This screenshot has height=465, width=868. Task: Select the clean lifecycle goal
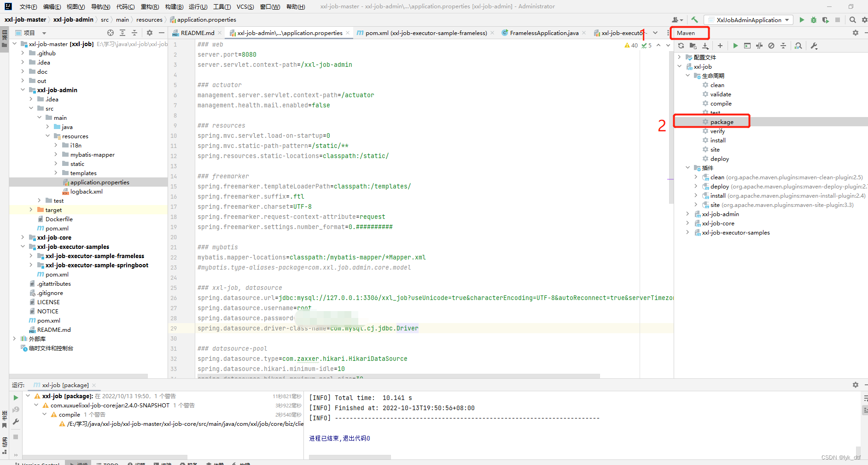pos(717,85)
